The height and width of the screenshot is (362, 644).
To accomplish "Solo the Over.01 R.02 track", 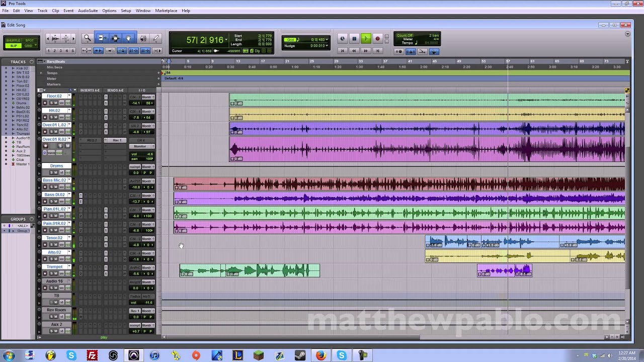I will pos(60,146).
